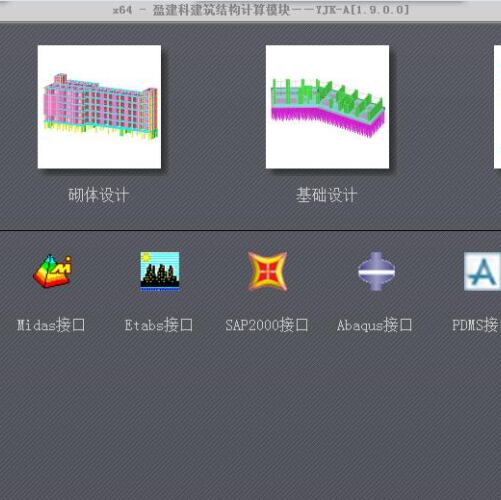Image resolution: width=501 pixels, height=500 pixels.
Task: Select the partially visible module thumbnail at right edge
Action: click(x=497, y=107)
